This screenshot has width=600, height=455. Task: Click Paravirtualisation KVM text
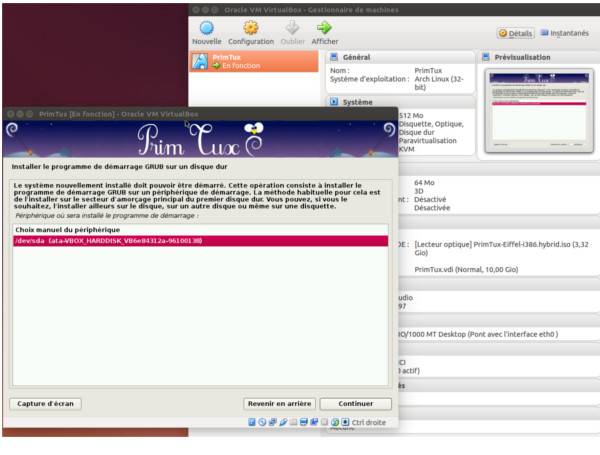tap(428, 145)
